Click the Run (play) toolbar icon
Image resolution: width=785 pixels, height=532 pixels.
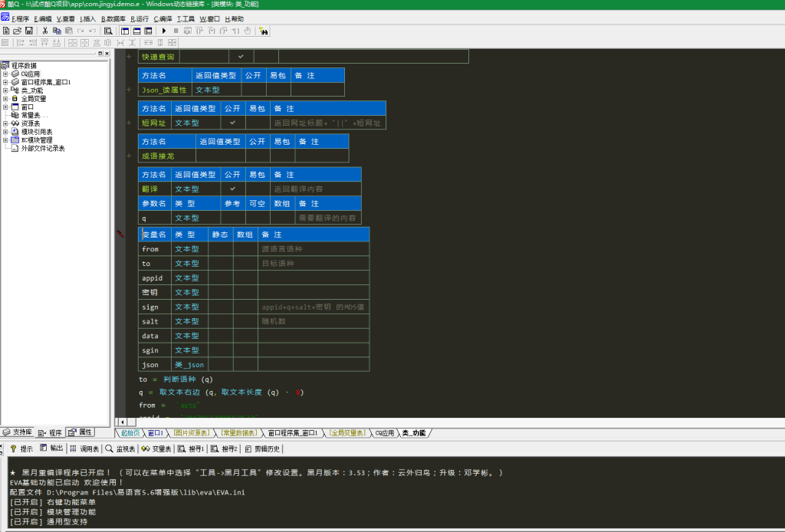tap(164, 31)
